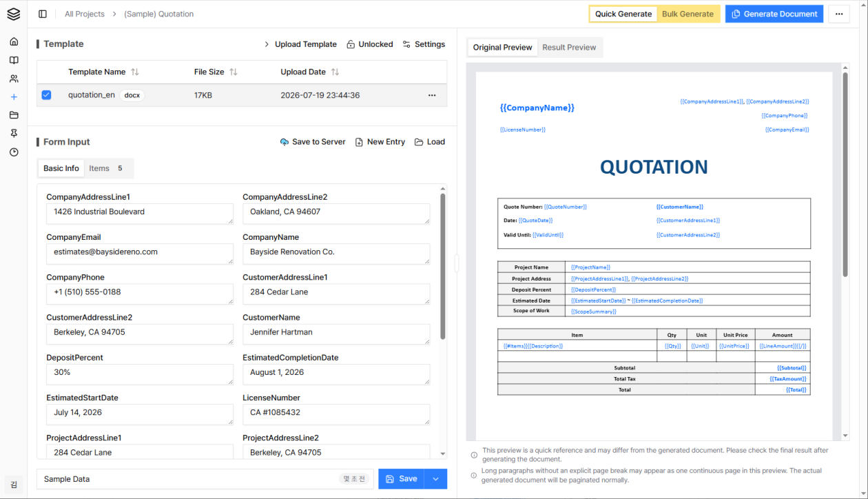Image resolution: width=868 pixels, height=499 pixels.
Task: Click the upload date 2026-07-19 23:44:36
Action: pyautogui.click(x=320, y=95)
